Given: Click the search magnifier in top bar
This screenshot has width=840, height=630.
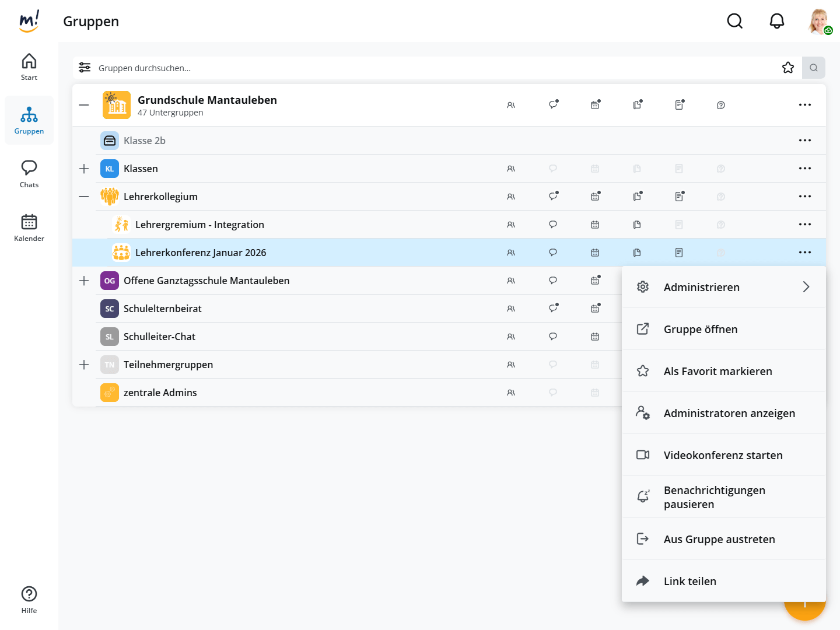Looking at the screenshot, I should pos(734,22).
